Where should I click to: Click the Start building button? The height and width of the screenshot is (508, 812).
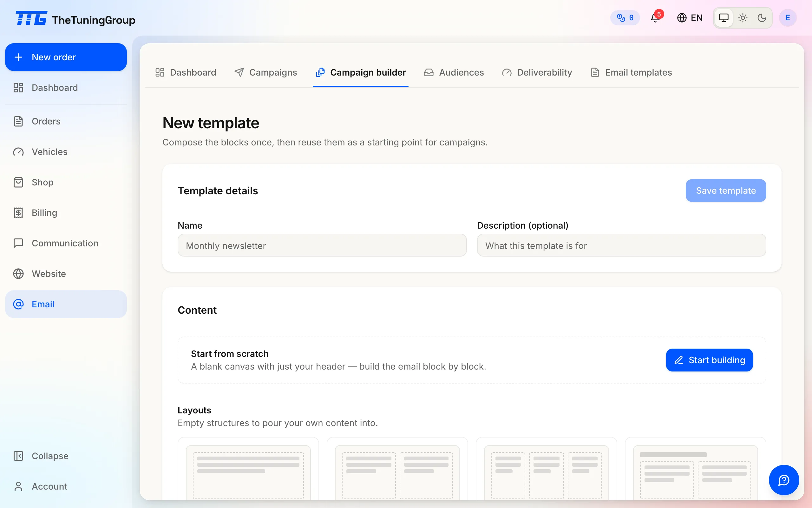(709, 360)
